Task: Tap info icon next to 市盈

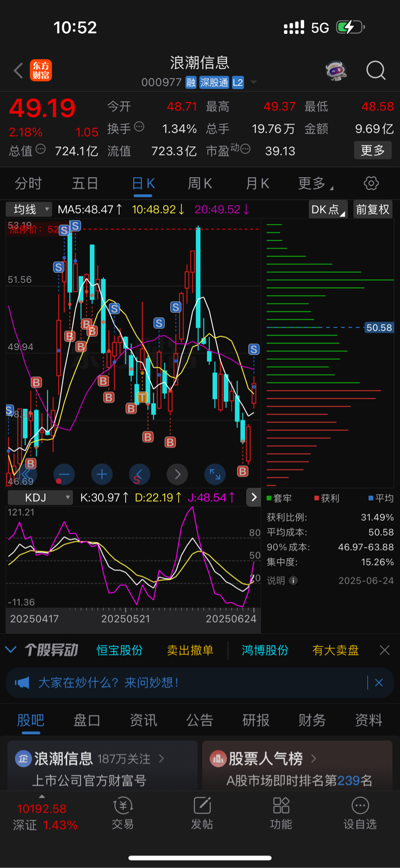Action: click(x=245, y=149)
